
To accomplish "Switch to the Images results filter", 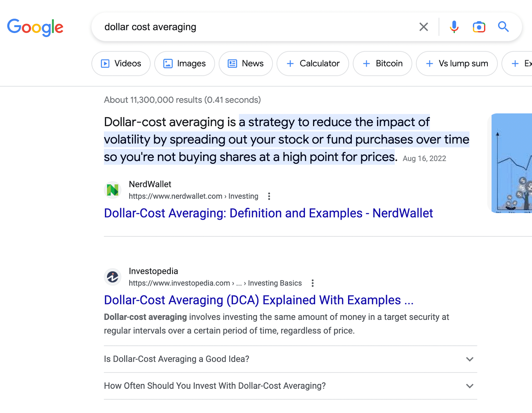I will [x=184, y=63].
